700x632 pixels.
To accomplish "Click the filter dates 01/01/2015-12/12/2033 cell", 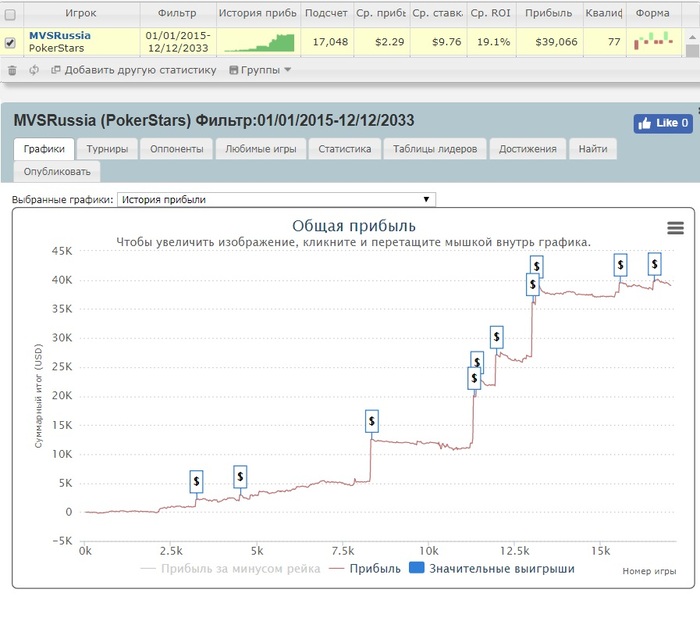I will point(178,42).
